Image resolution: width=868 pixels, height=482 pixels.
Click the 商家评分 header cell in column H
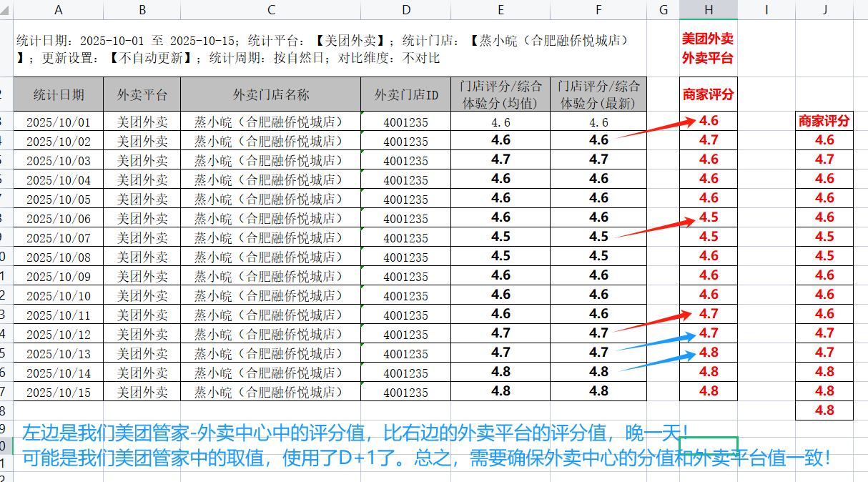coord(708,94)
